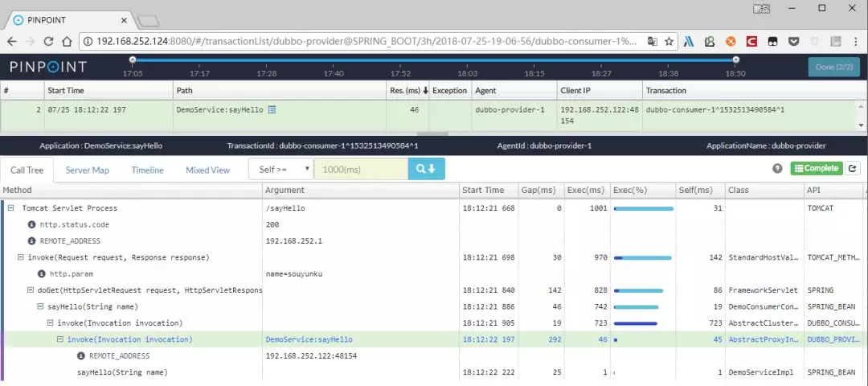Open the browser home page icon
Image resolution: width=868 pixels, height=386 pixels.
(67, 42)
